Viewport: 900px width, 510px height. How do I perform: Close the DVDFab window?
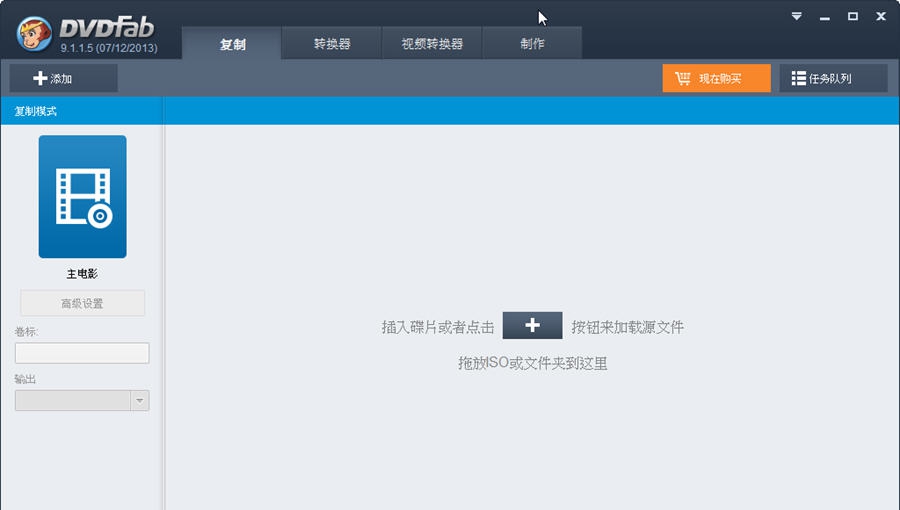881,17
